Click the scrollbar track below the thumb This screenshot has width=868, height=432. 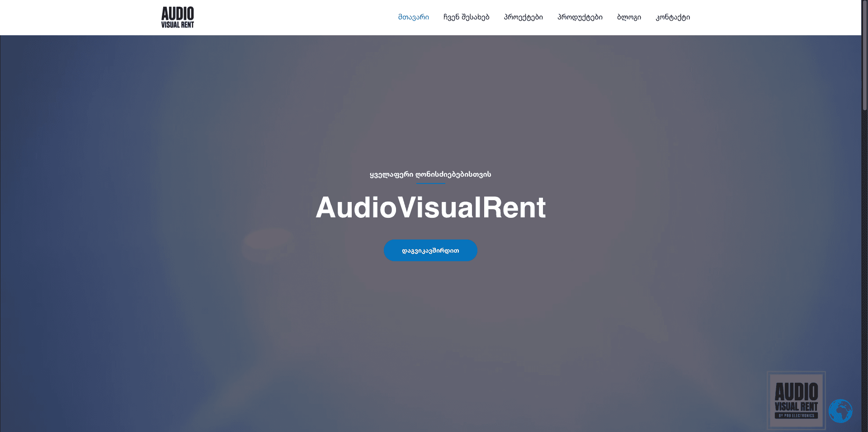point(864,271)
